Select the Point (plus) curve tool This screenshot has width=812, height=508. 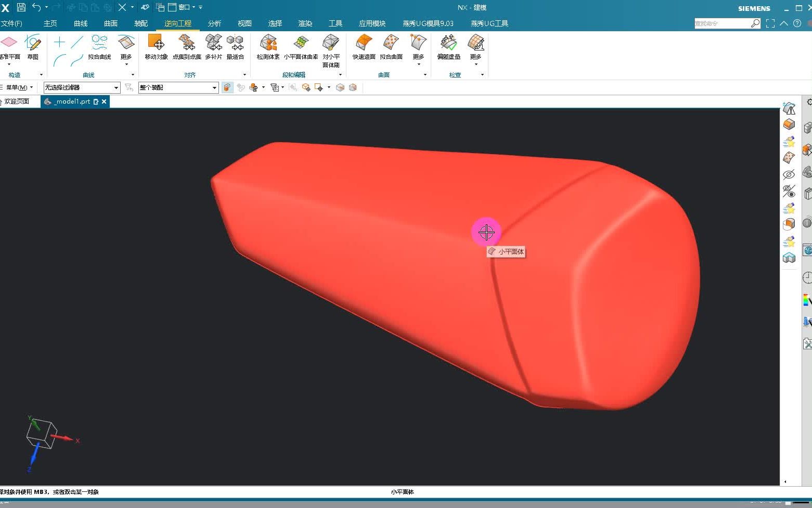point(59,42)
